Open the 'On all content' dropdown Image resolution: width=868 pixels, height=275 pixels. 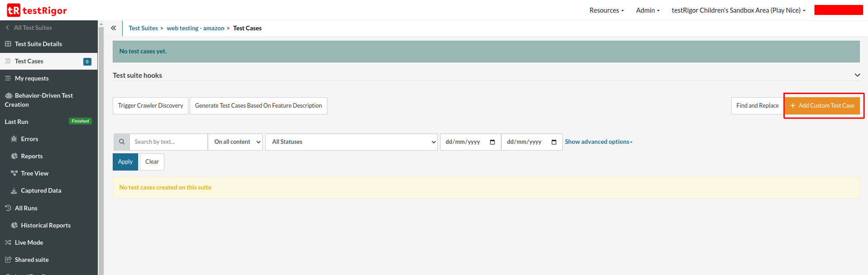pos(235,142)
